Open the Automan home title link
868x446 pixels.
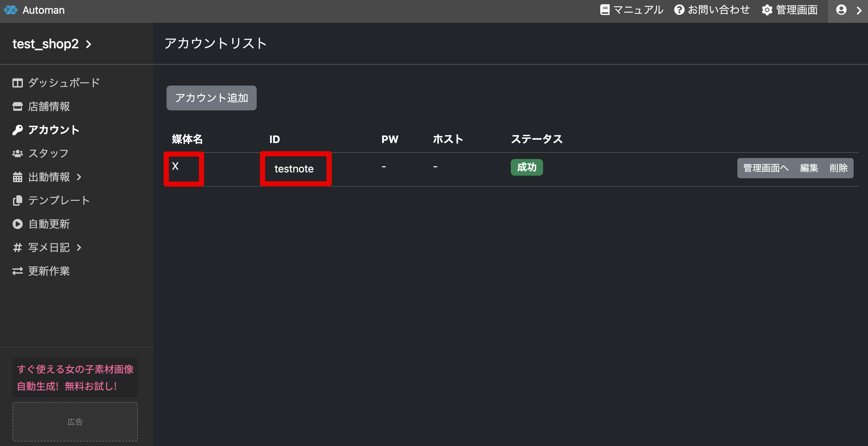click(x=43, y=10)
